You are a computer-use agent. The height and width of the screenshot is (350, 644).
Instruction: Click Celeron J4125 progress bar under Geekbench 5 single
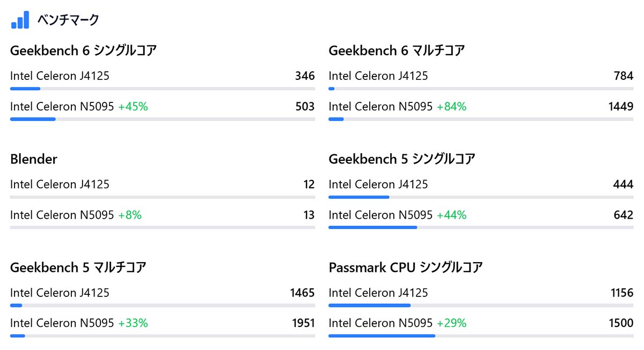pyautogui.click(x=480, y=197)
